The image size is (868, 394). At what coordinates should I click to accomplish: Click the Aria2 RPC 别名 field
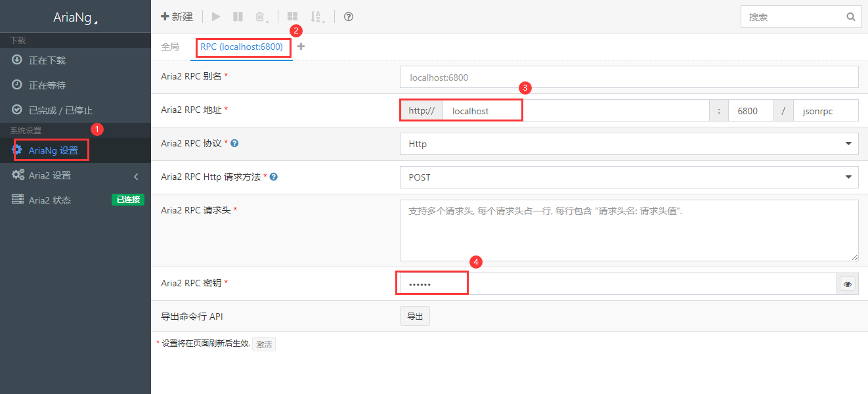[x=629, y=77]
